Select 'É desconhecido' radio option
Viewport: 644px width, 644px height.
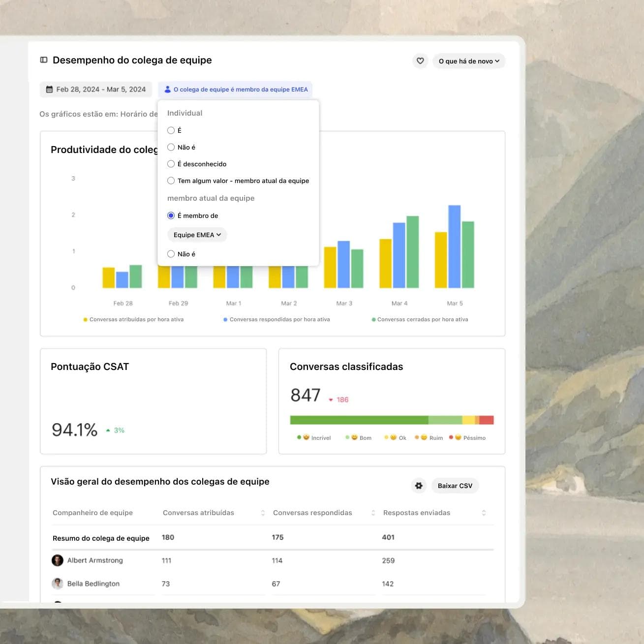point(171,164)
